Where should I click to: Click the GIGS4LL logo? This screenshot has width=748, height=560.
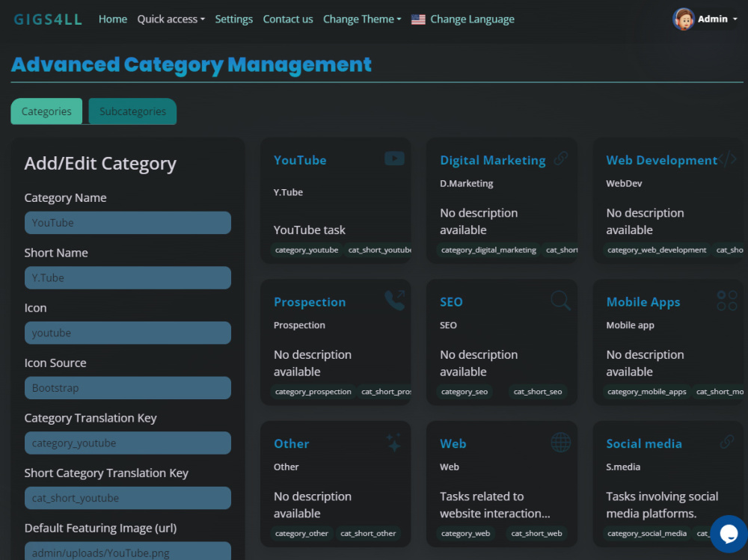pos(48,19)
